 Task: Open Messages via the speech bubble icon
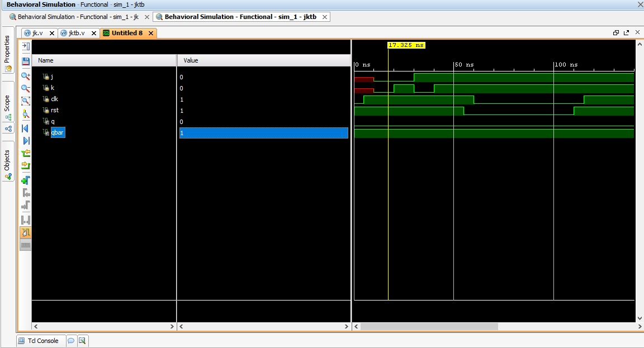(x=71, y=341)
